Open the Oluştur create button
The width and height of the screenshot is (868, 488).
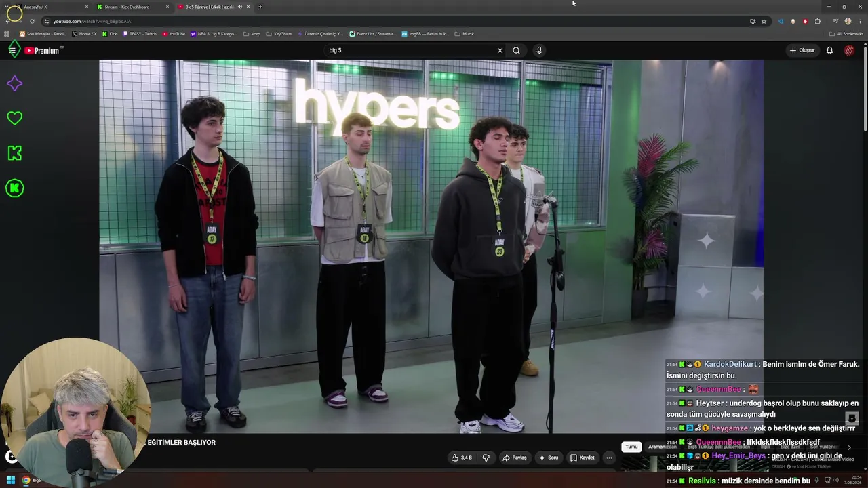tap(802, 50)
